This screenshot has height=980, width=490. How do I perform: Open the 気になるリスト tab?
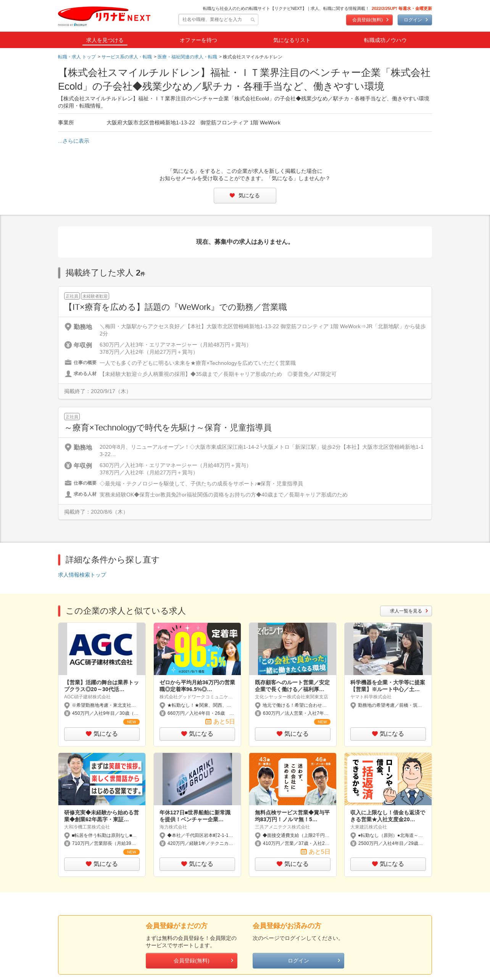coord(292,40)
